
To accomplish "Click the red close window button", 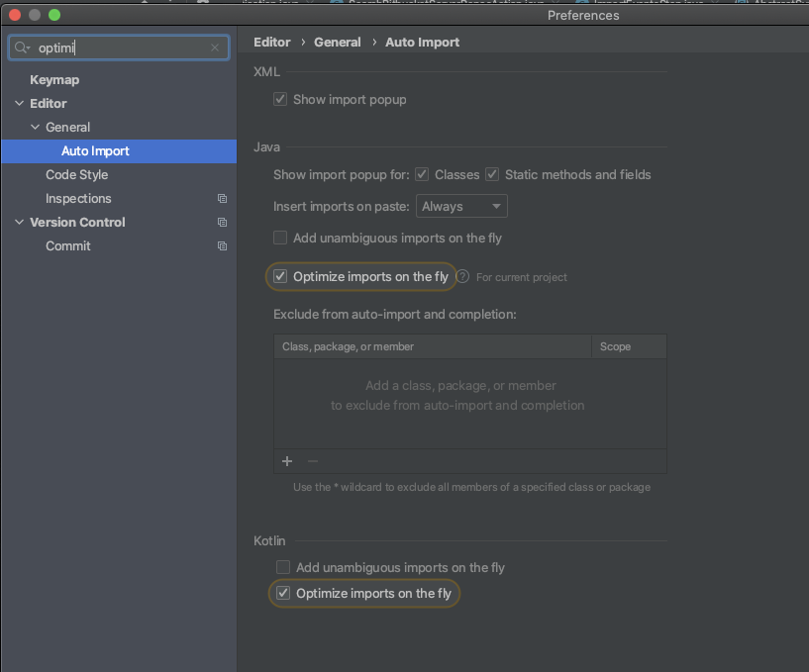I will pyautogui.click(x=15, y=15).
